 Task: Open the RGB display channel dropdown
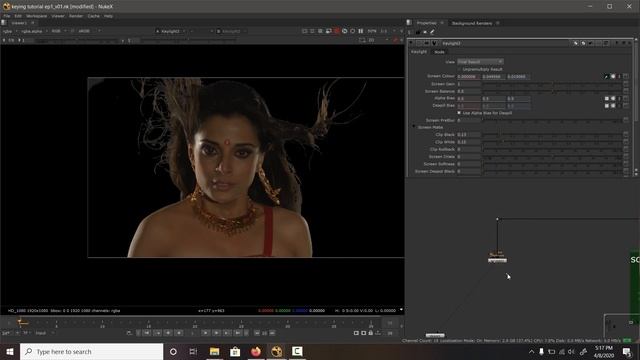coord(58,31)
